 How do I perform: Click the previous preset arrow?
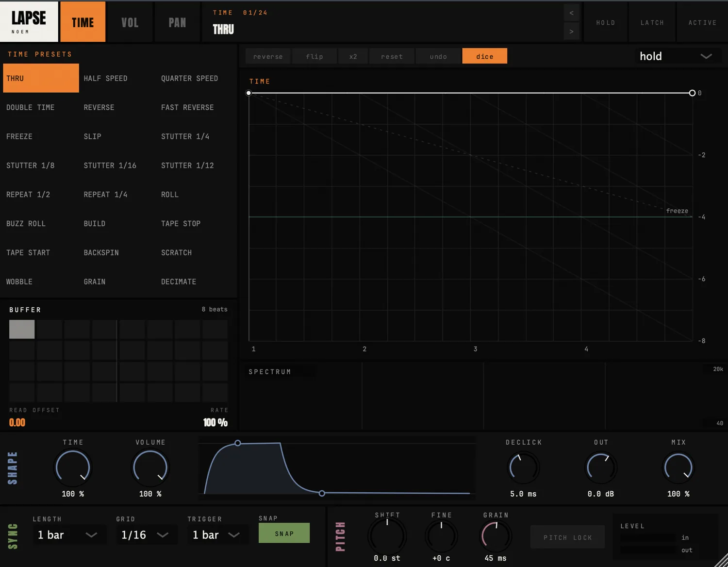point(571,13)
